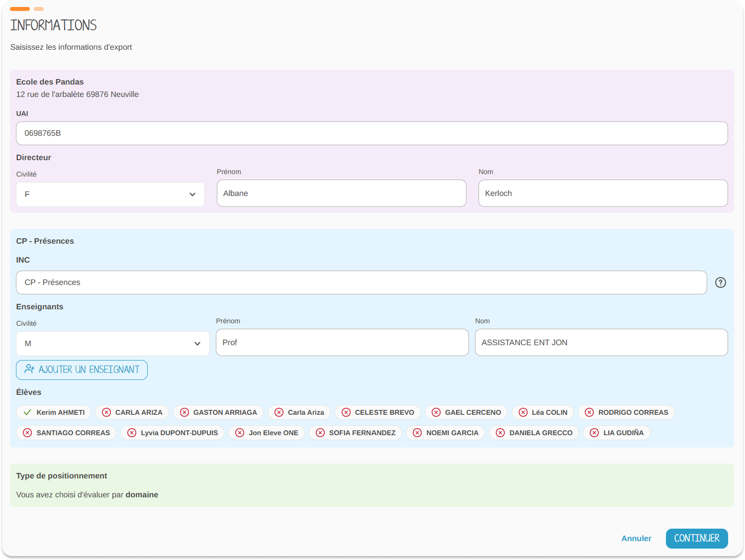The image size is (745, 560).
Task: Click the Annuler link
Action: tap(636, 539)
